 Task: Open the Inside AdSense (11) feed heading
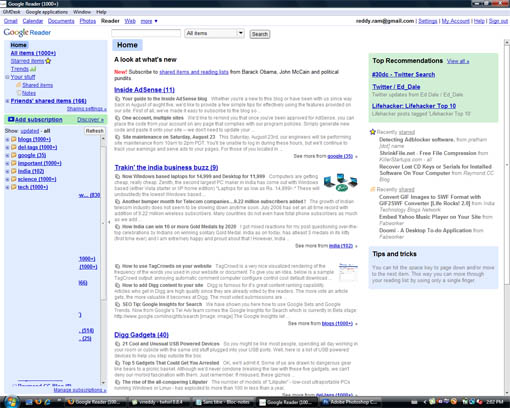pyautogui.click(x=144, y=90)
